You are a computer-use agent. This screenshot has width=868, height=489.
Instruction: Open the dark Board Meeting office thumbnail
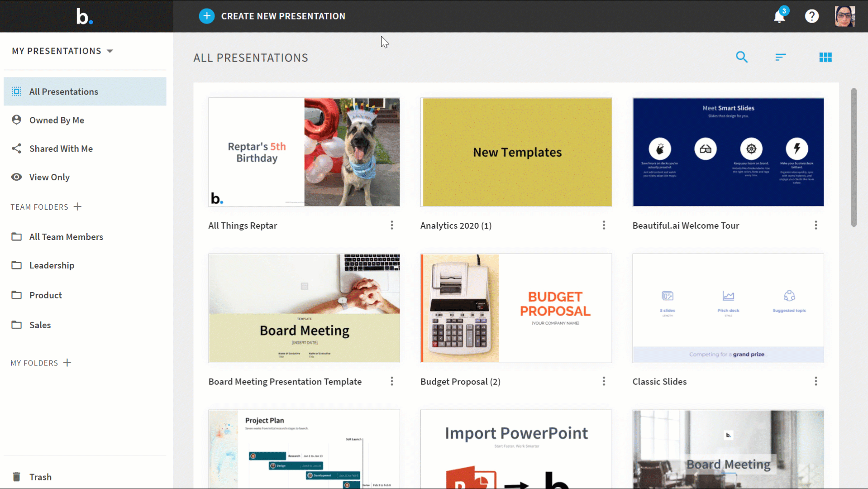tap(728, 449)
